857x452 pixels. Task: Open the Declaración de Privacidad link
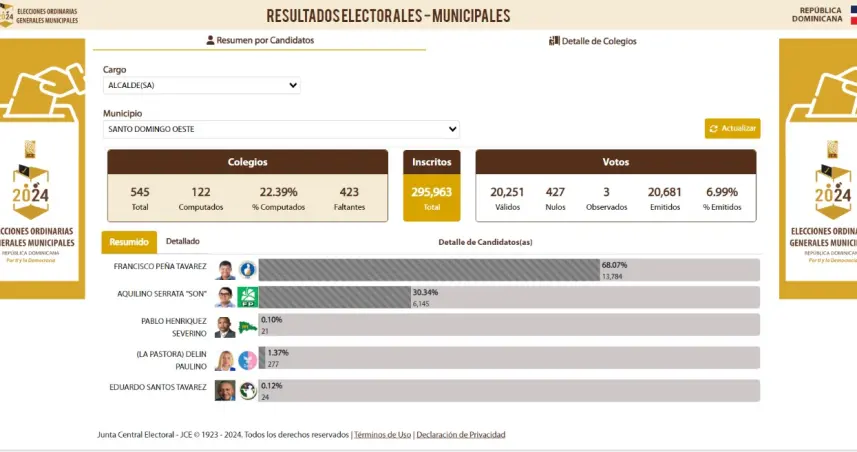point(460,435)
